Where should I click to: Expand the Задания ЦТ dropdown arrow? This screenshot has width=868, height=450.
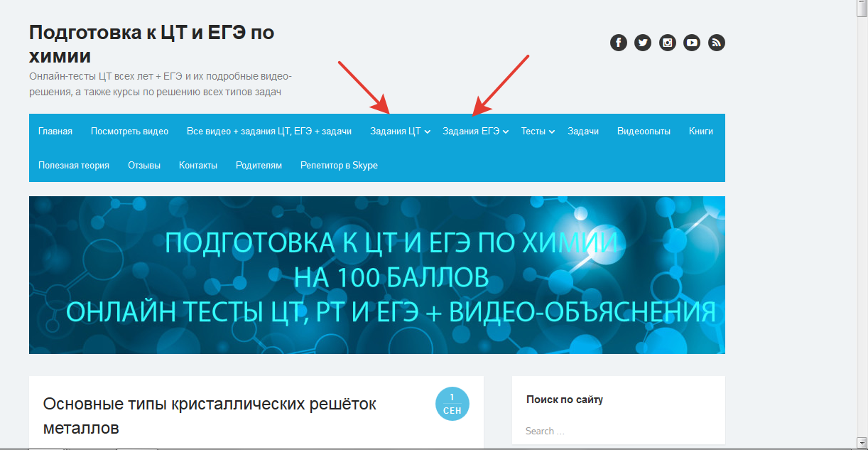tap(428, 132)
